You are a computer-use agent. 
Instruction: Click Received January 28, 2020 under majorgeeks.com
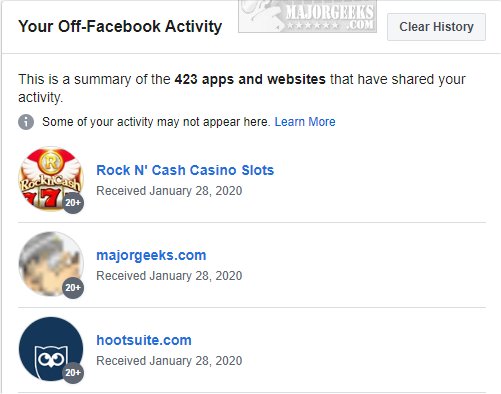point(169,276)
